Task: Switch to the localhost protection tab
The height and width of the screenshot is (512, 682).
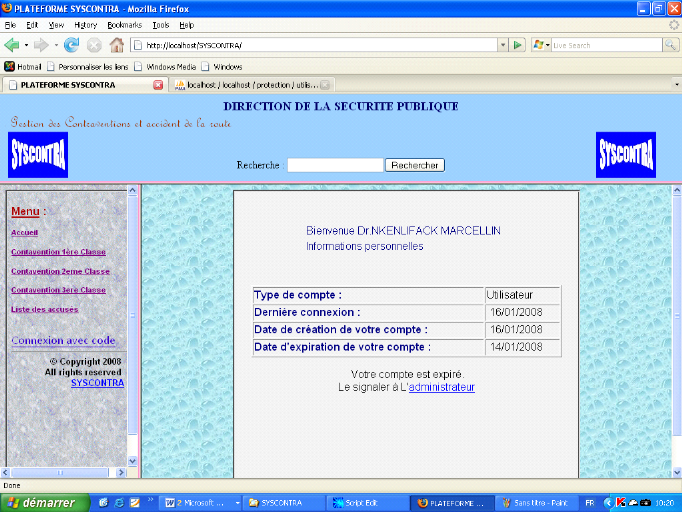Action: click(250, 85)
